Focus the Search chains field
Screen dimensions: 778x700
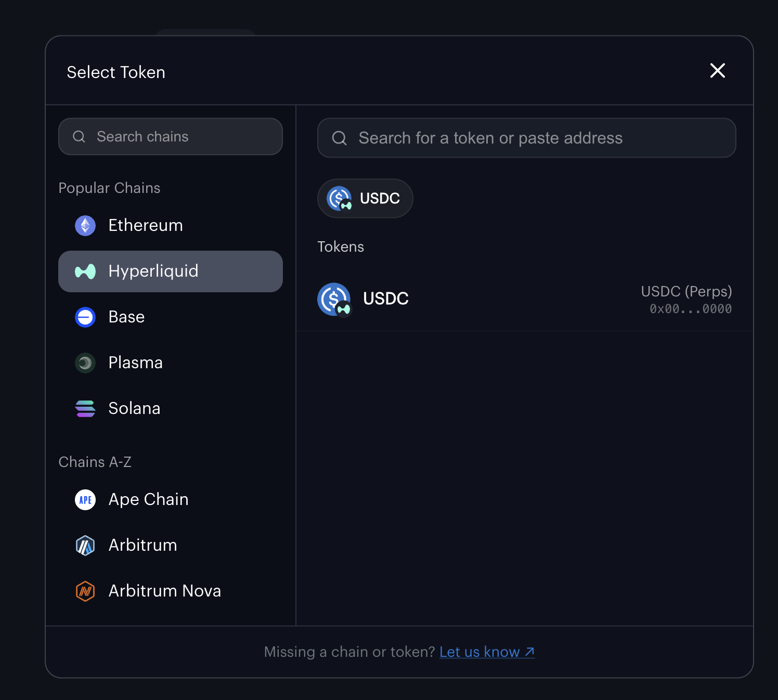177,137
